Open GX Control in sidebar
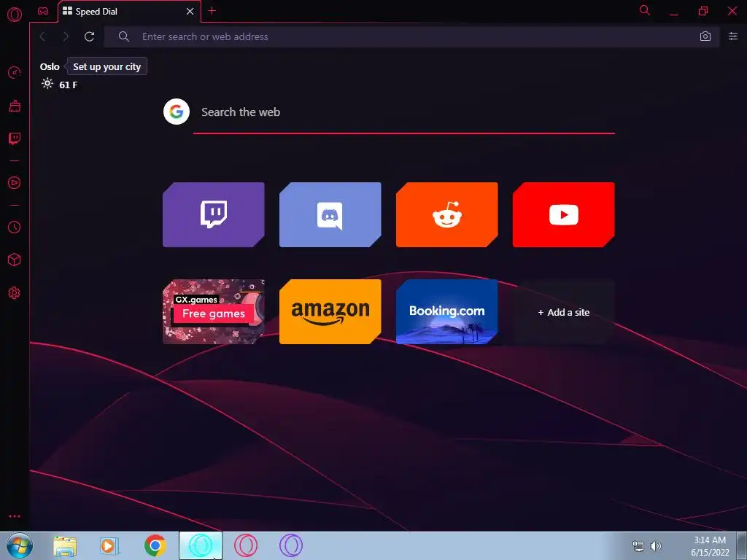 point(15,72)
